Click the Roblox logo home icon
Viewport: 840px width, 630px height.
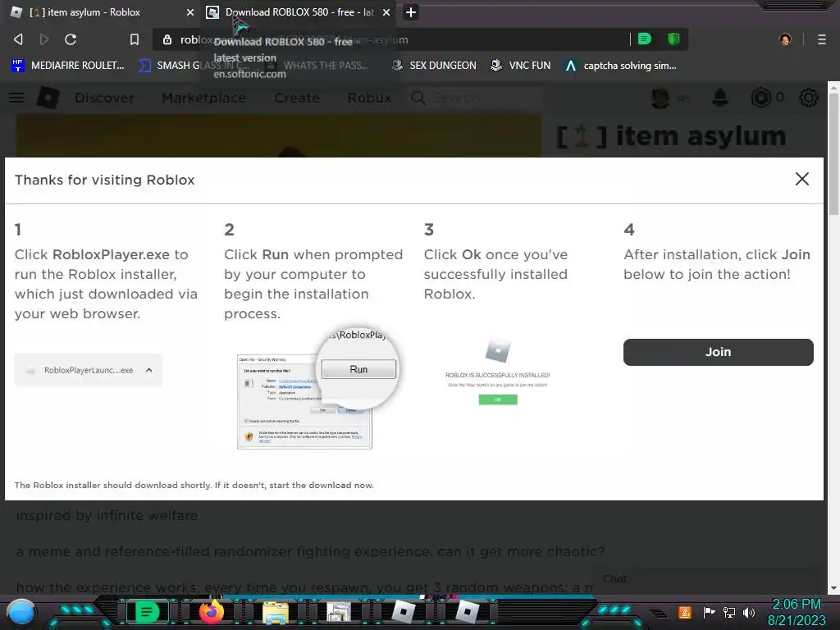pos(48,98)
